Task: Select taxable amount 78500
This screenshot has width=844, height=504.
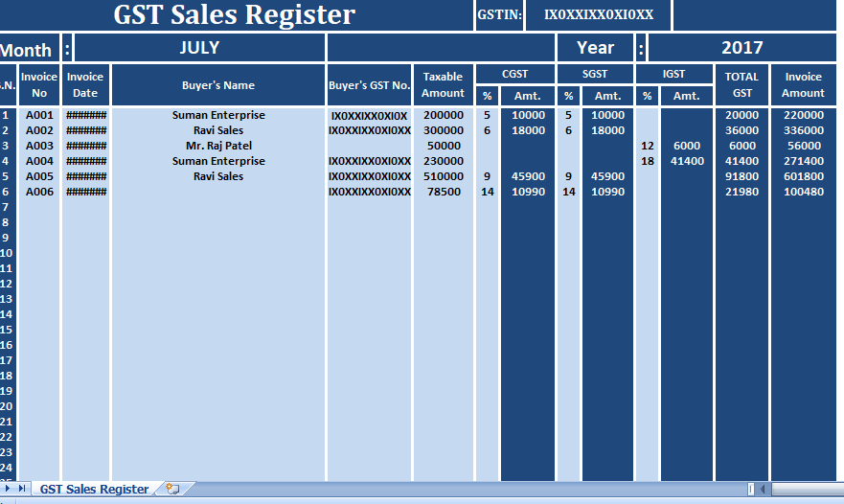Action: click(x=443, y=192)
